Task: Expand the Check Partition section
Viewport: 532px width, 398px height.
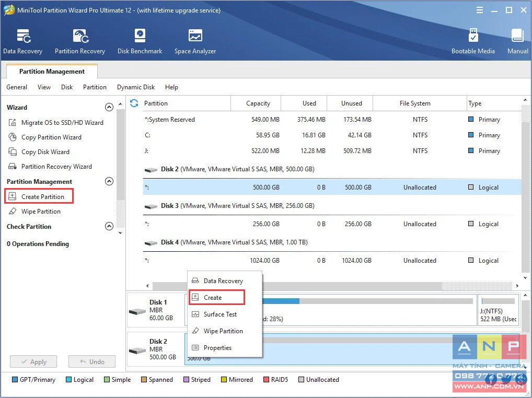Action: (109, 226)
